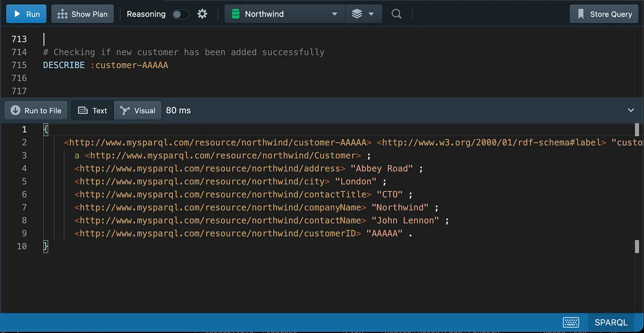Click the northwind/companyName predicate URI

220,207
